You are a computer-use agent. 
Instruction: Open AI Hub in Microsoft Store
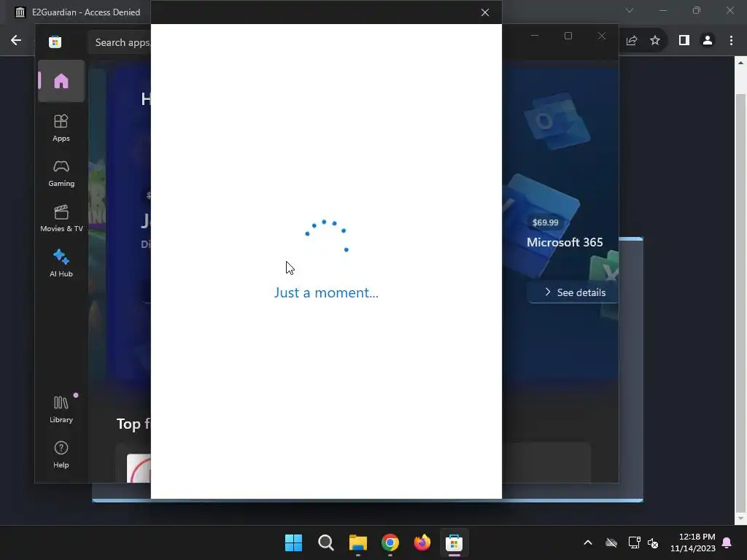pos(61,263)
